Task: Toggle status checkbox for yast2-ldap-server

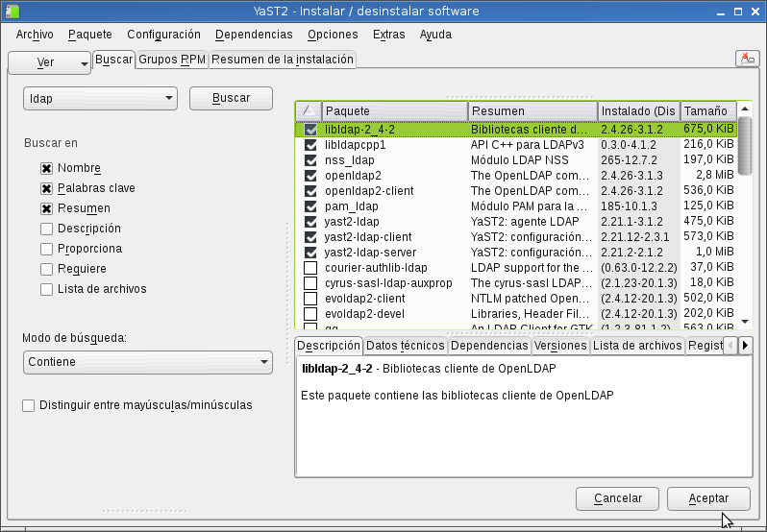Action: [310, 253]
